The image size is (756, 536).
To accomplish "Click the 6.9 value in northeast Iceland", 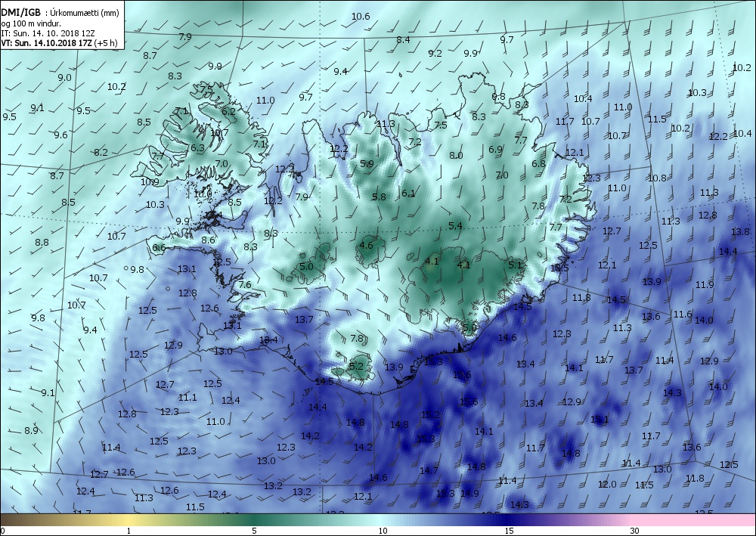I will (x=496, y=150).
